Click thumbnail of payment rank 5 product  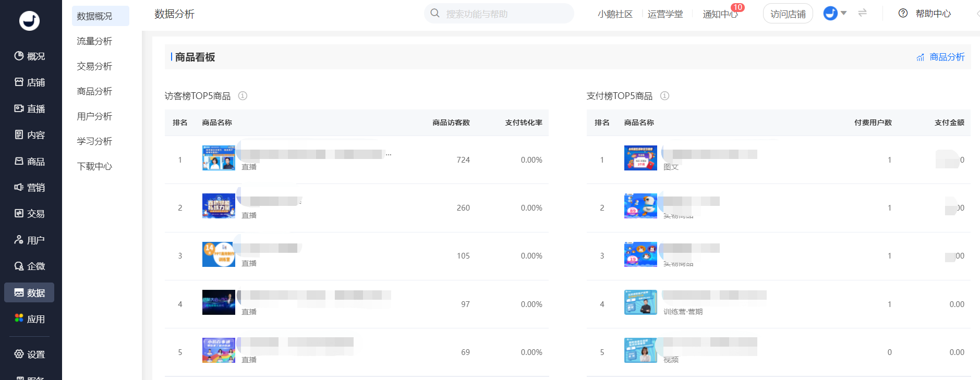(640, 350)
